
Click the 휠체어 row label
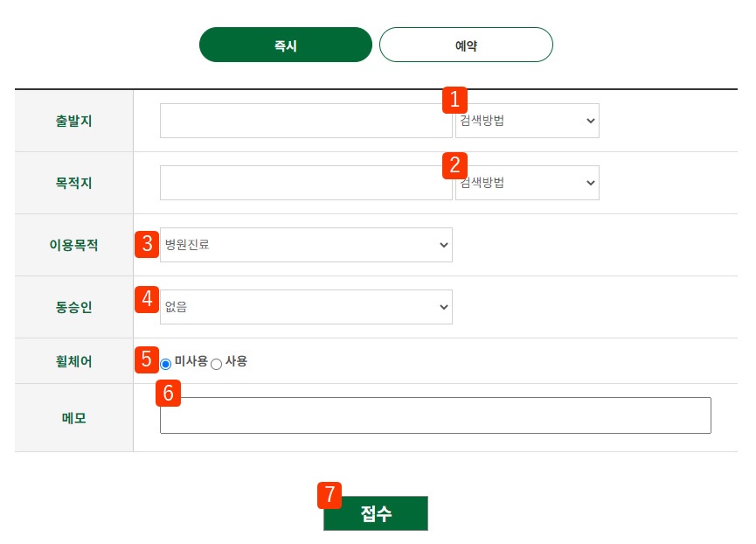pyautogui.click(x=73, y=362)
